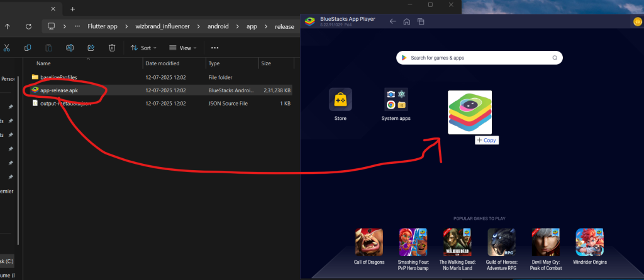Click the Search for games & apps field
This screenshot has width=644, height=280.
pyautogui.click(x=479, y=58)
